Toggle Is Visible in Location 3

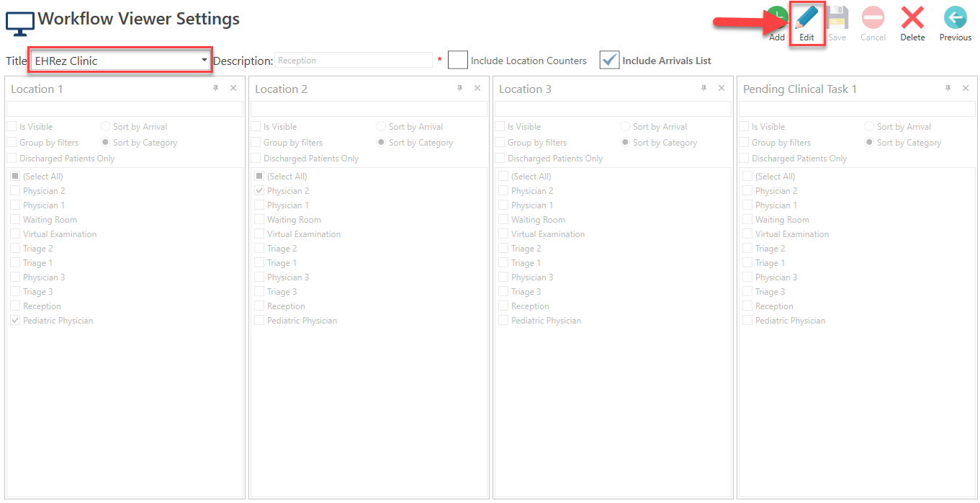tap(500, 127)
